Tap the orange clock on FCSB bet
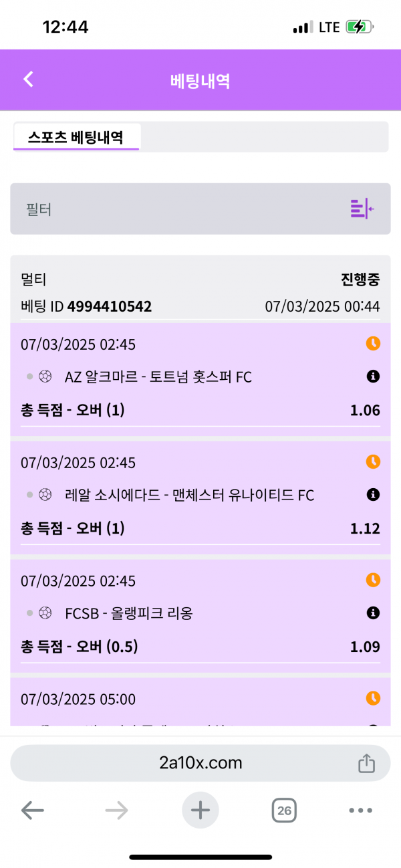This screenshot has width=401, height=868. (x=373, y=580)
